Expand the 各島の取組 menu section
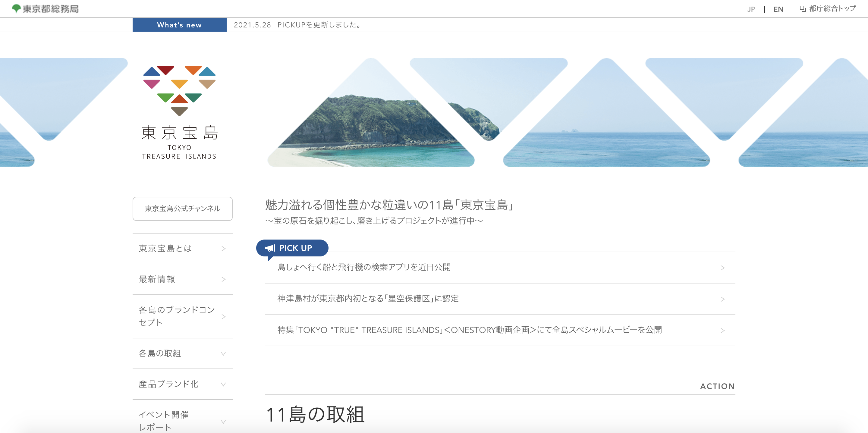Screen dimensions: 868x433 (x=183, y=353)
